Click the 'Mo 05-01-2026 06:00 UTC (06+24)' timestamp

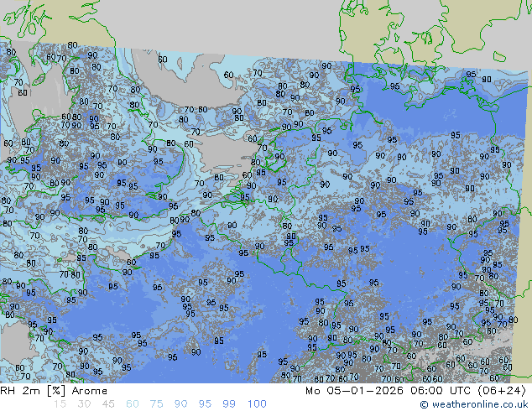pos(415,391)
